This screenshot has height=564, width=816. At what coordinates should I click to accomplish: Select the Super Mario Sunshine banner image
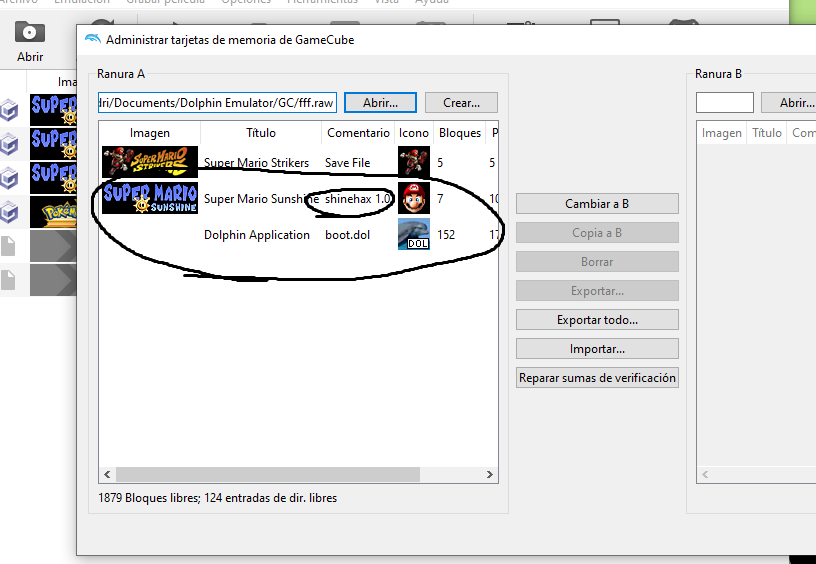[150, 198]
